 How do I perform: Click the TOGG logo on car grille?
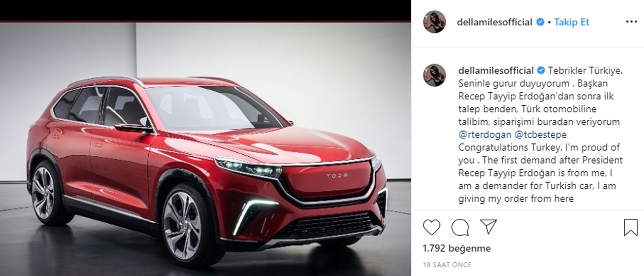[x=337, y=175]
